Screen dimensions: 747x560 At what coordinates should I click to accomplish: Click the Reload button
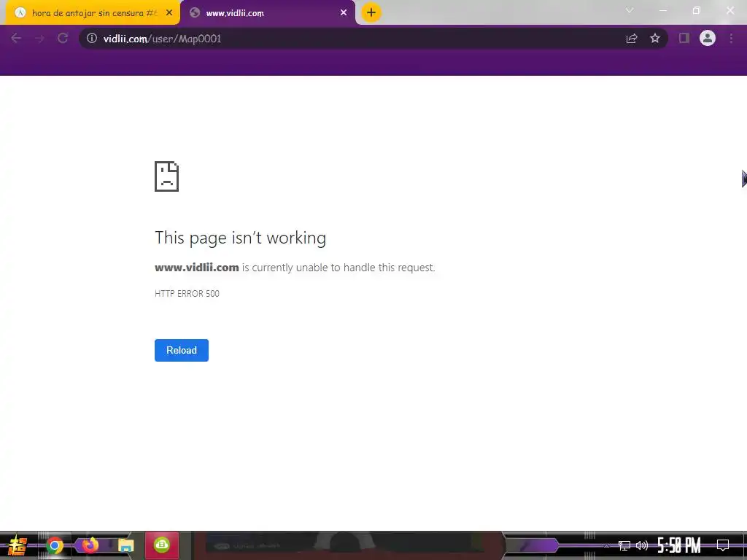[182, 350]
